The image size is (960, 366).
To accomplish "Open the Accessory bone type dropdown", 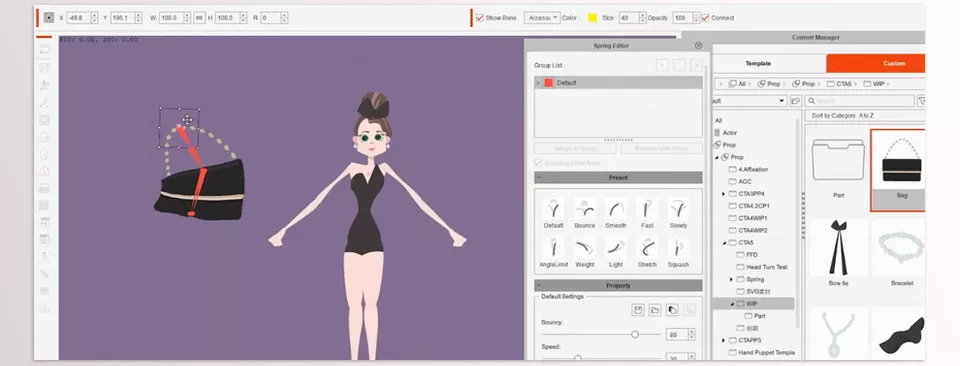I will (x=542, y=18).
